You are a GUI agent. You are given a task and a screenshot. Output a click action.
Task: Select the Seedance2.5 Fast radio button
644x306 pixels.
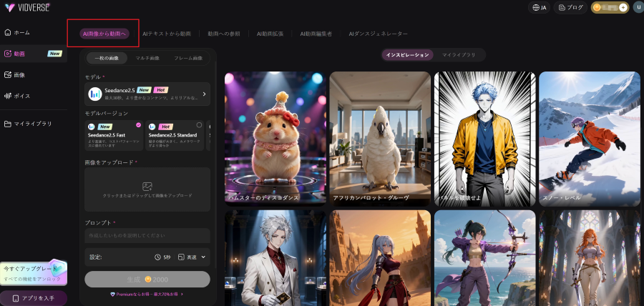pos(138,124)
